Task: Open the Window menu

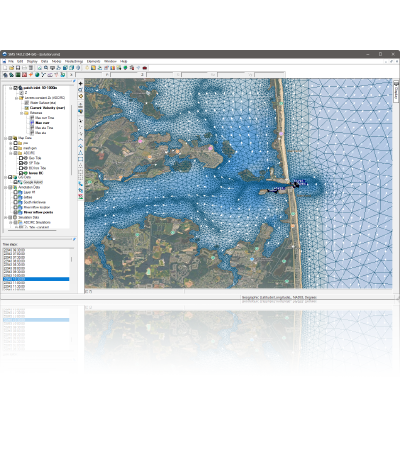Action: pyautogui.click(x=110, y=62)
